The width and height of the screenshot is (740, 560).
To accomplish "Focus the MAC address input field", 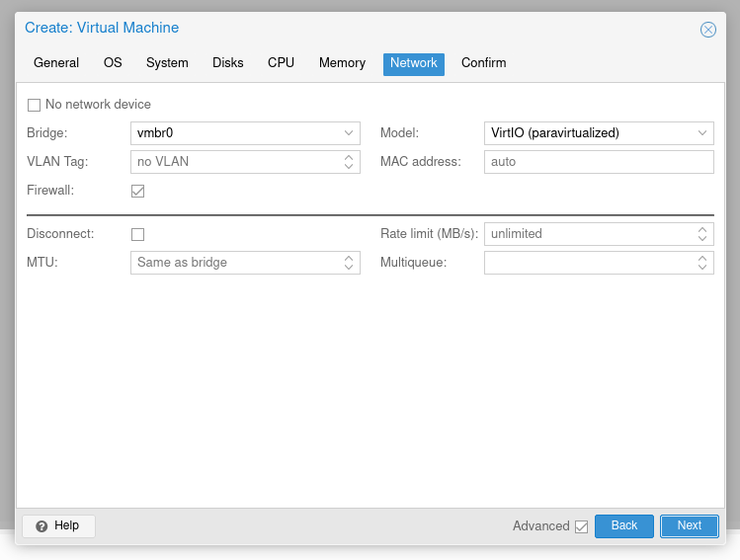I will (x=599, y=162).
